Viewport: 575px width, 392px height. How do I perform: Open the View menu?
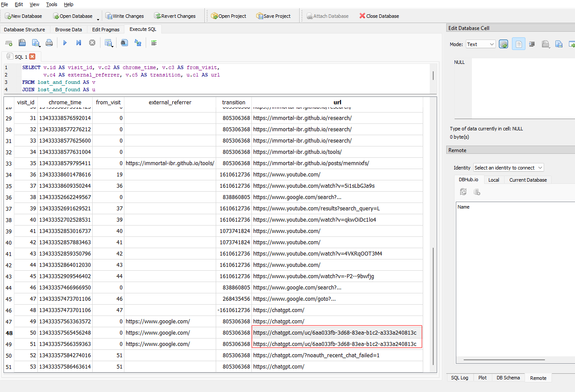point(34,4)
